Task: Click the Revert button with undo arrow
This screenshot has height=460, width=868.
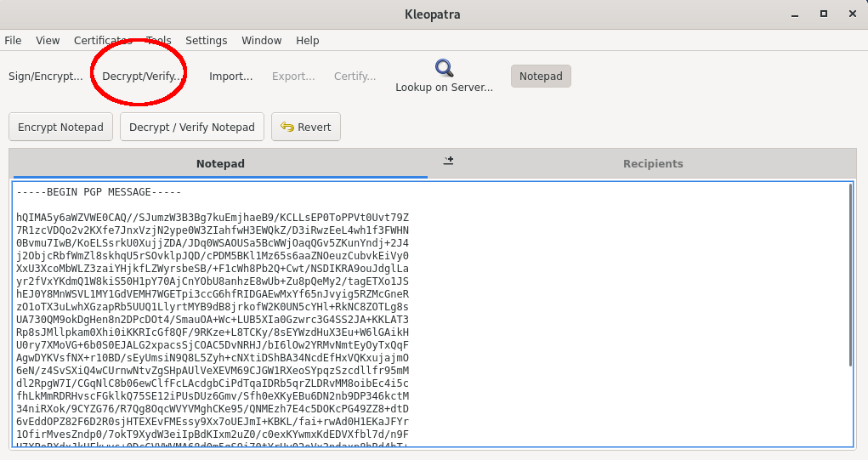Action: [x=306, y=128]
